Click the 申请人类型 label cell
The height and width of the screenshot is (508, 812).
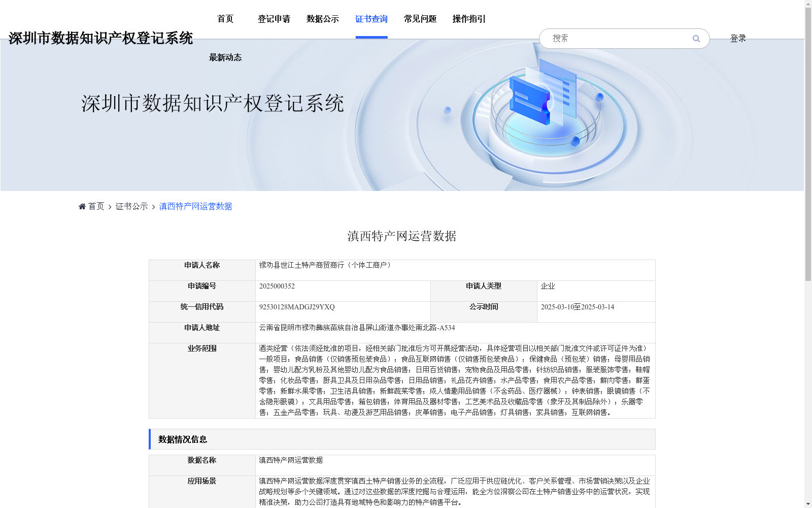pyautogui.click(x=484, y=291)
